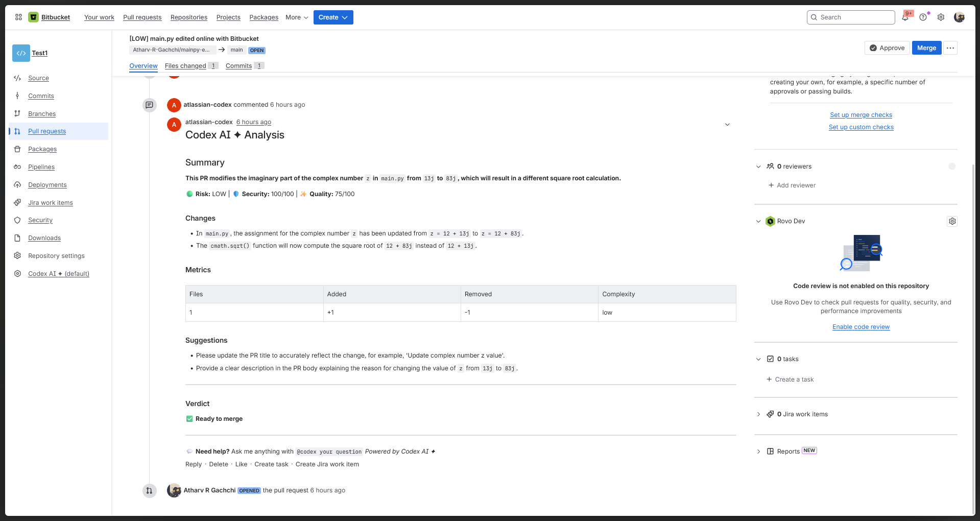Click atlassian-codex avatar next to Codex AI Analysis
The width and height of the screenshot is (980, 521).
click(x=174, y=125)
